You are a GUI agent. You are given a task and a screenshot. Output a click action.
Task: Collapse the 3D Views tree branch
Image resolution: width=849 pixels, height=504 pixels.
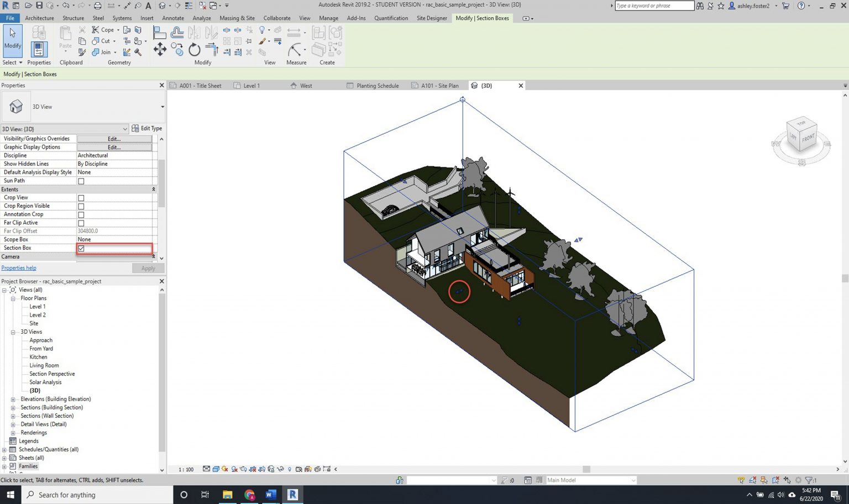pyautogui.click(x=13, y=332)
